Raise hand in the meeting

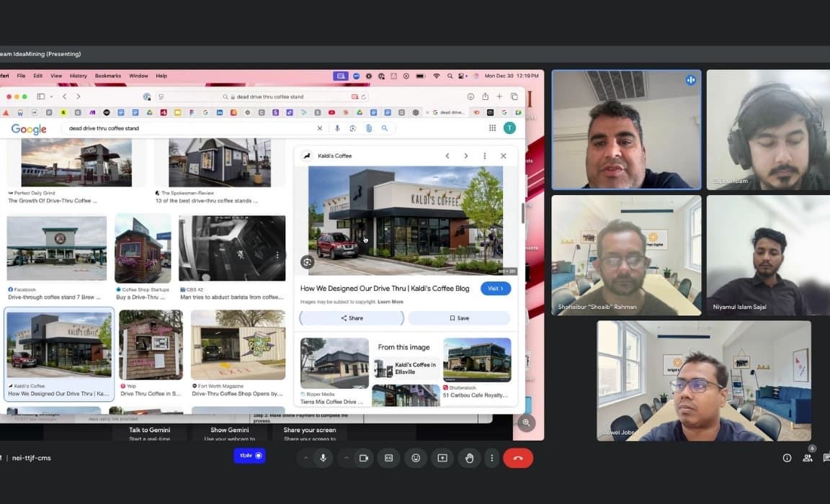(x=469, y=458)
